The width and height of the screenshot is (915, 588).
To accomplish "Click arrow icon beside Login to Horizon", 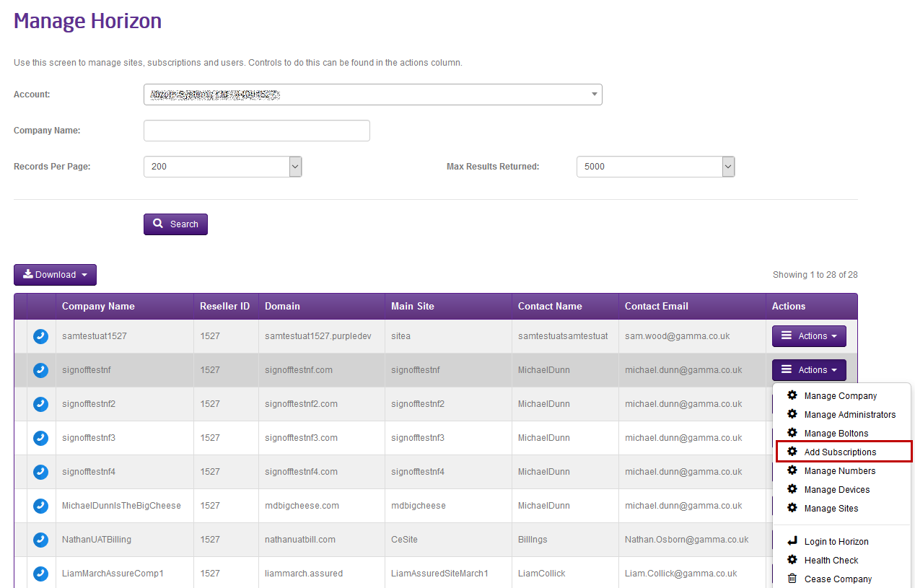I will (x=792, y=541).
